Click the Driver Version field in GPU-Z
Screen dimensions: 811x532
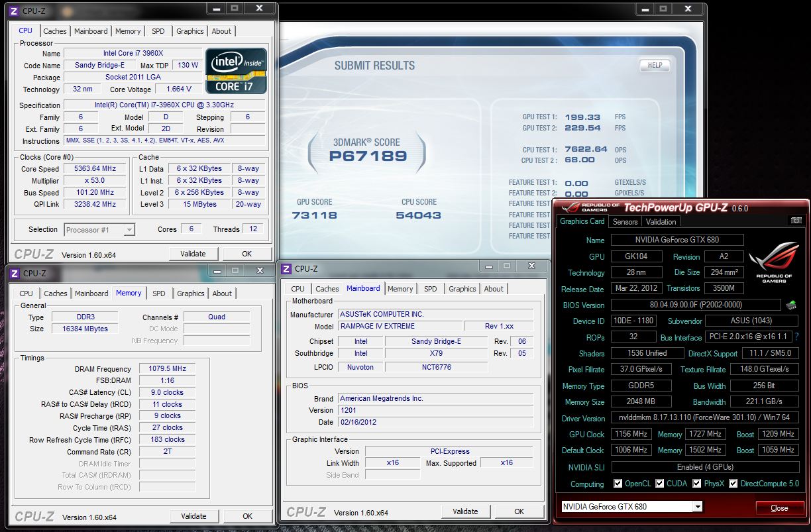704,419
